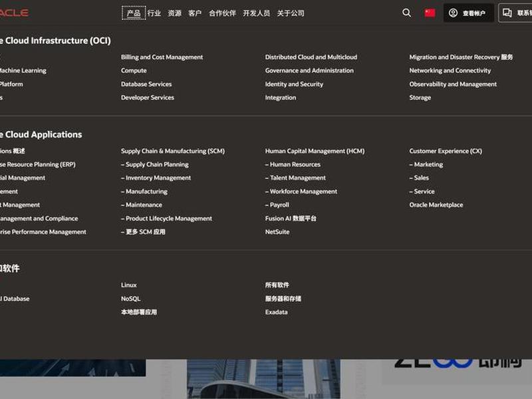
Task: Open Database Services link
Action: coord(146,84)
